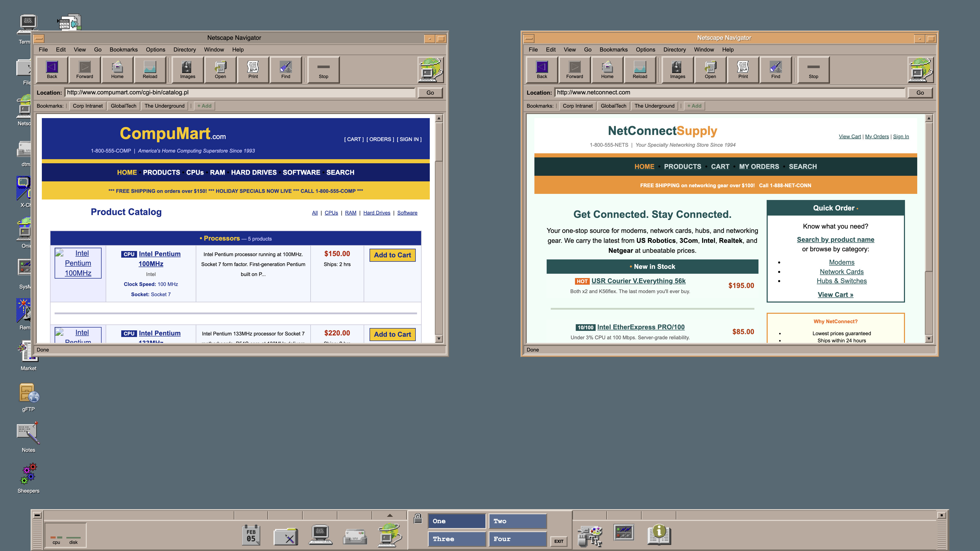Open USR Courier V.Everything 56k link
This screenshot has height=551, width=980.
pyautogui.click(x=638, y=281)
